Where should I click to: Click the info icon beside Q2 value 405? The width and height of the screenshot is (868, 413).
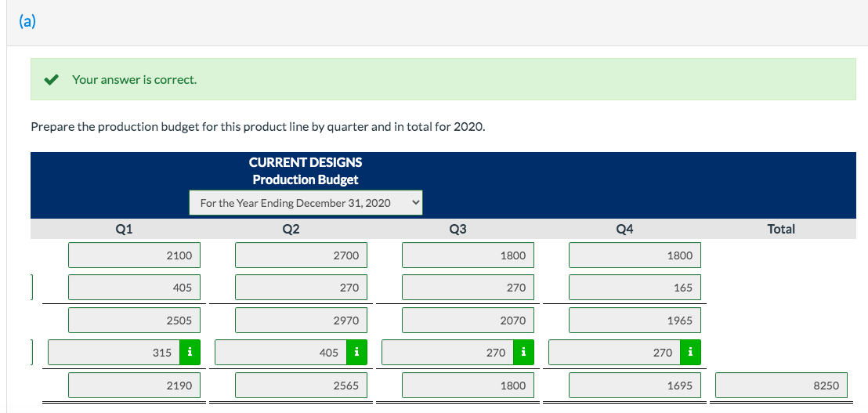tap(356, 352)
